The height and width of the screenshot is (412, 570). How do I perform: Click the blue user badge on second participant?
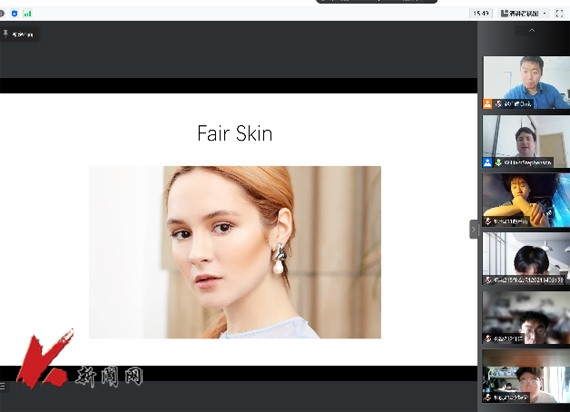(x=487, y=163)
